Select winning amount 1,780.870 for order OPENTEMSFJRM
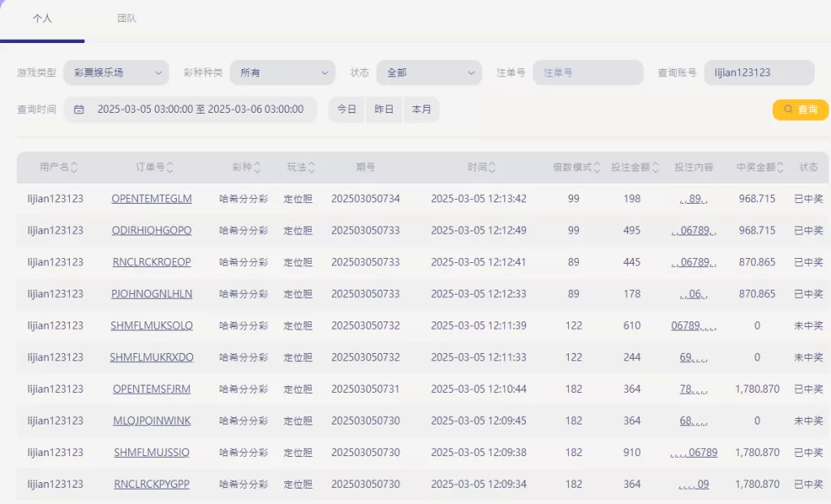 coord(757,389)
